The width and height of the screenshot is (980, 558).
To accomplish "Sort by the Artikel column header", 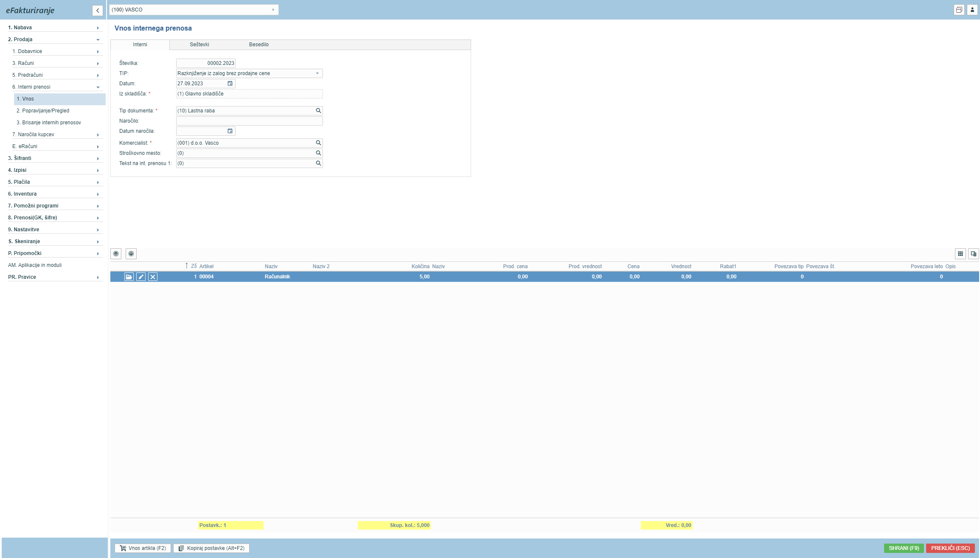I will pos(207,266).
